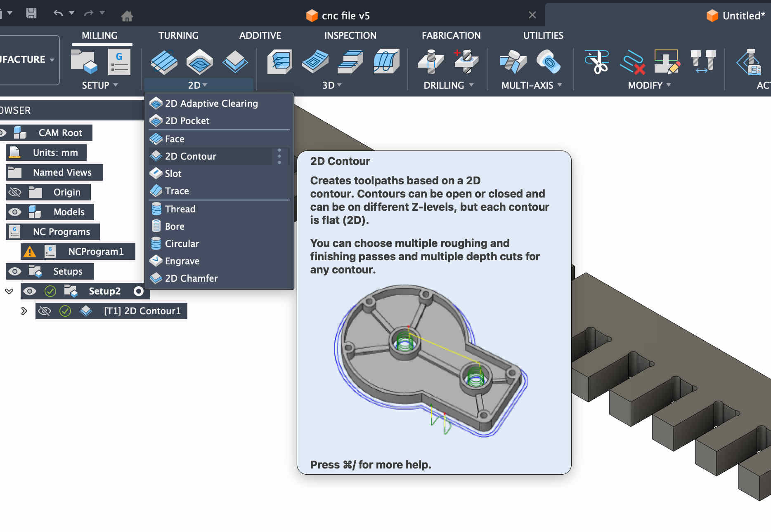This screenshot has width=771, height=532.
Task: Switch to the INSPECTION tab
Action: point(350,35)
